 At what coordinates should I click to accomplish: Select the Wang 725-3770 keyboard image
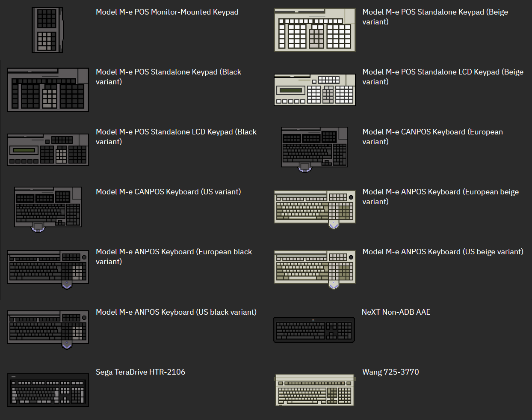click(314, 389)
